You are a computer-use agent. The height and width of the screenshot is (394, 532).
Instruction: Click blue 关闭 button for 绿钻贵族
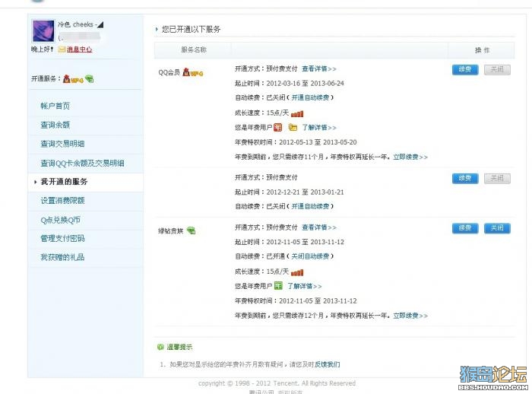497,228
